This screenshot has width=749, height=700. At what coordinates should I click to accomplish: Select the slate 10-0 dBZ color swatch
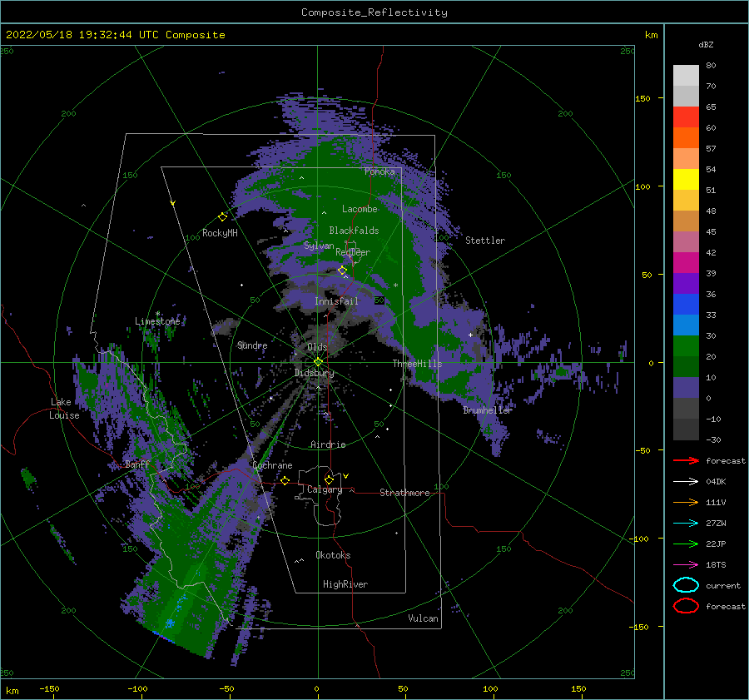click(686, 388)
